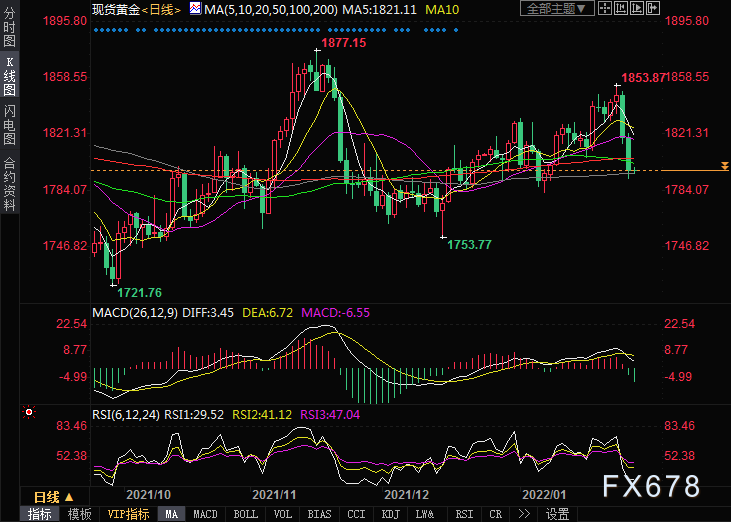Viewport: 731px width, 522px height.
Task: Click the orange double-arrow price marker
Action: (x=724, y=166)
